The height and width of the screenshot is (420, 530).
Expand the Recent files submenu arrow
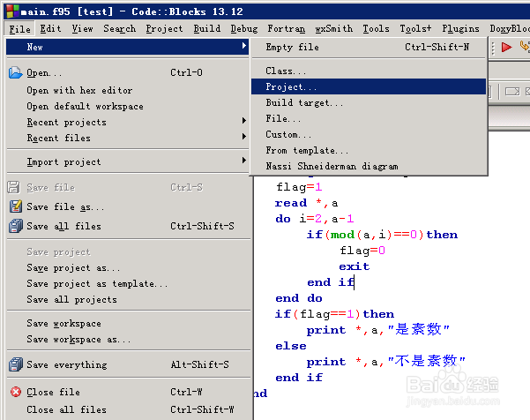(x=244, y=138)
